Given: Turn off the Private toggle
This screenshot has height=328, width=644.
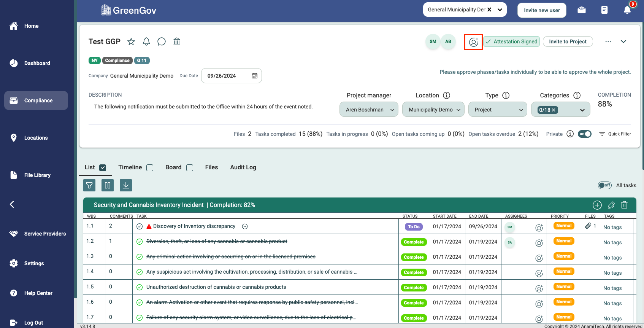Looking at the screenshot, I should coord(584,134).
